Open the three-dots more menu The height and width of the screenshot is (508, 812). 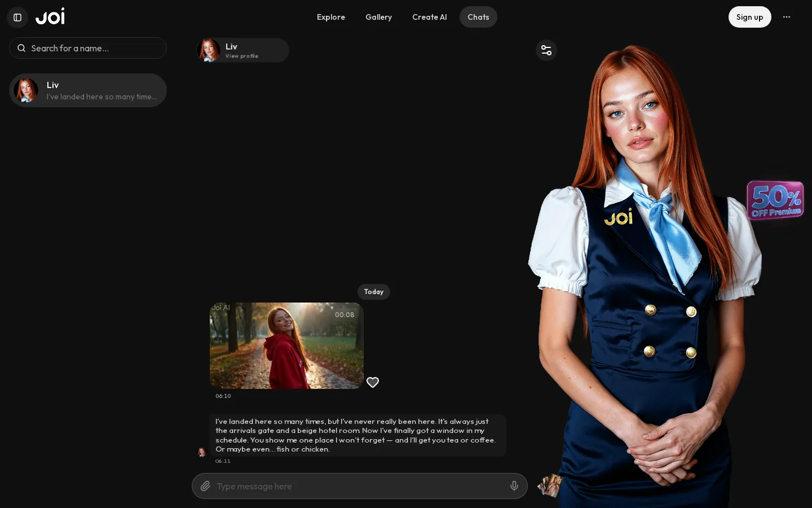tap(787, 17)
